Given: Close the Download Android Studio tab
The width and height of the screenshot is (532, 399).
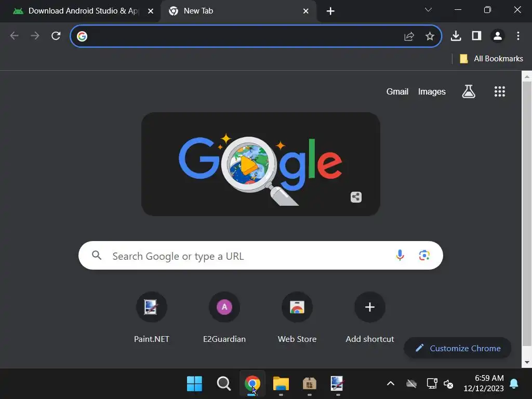Looking at the screenshot, I should pyautogui.click(x=151, y=11).
